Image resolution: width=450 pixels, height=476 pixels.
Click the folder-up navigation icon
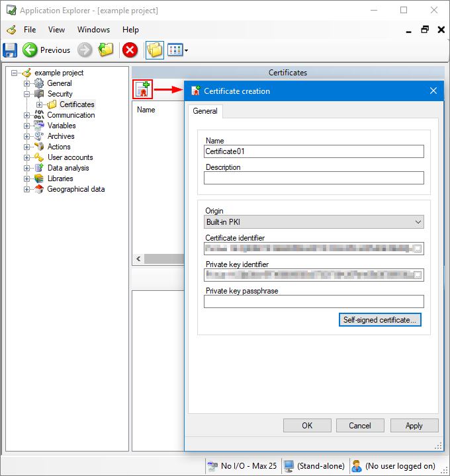point(106,50)
